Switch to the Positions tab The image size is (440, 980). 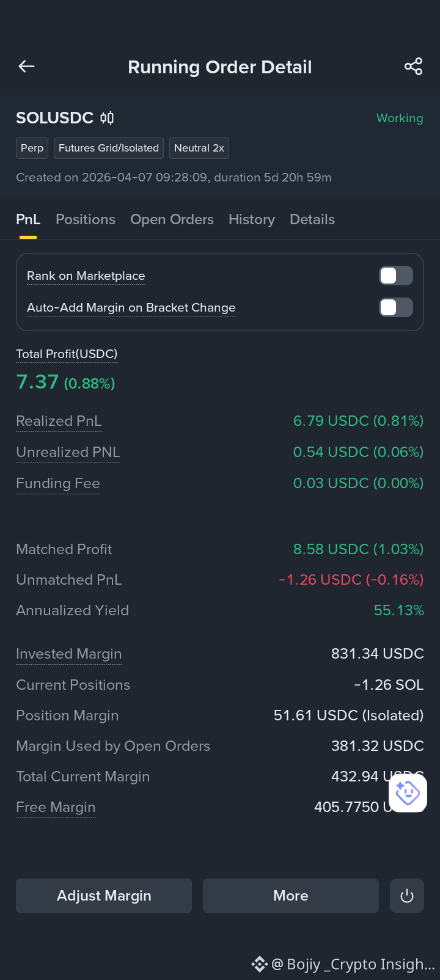tap(86, 219)
